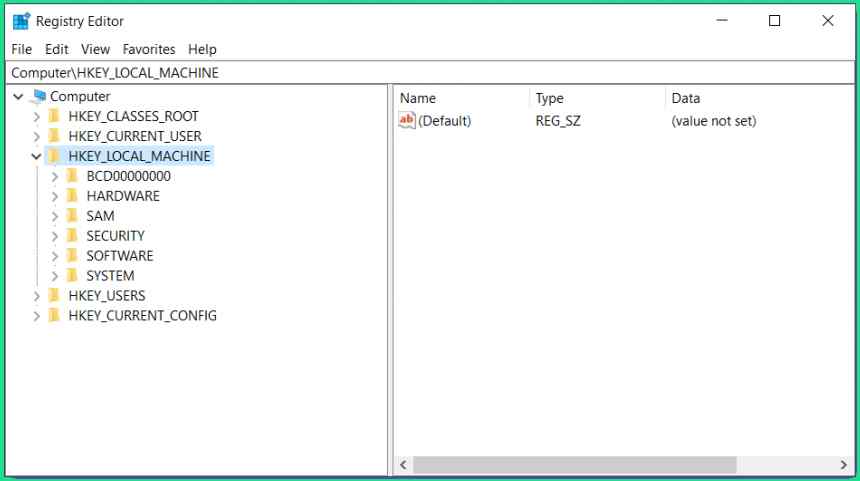Image resolution: width=860 pixels, height=481 pixels.
Task: Select the HKEY_CURRENT_USER key label
Action: pyautogui.click(x=135, y=136)
